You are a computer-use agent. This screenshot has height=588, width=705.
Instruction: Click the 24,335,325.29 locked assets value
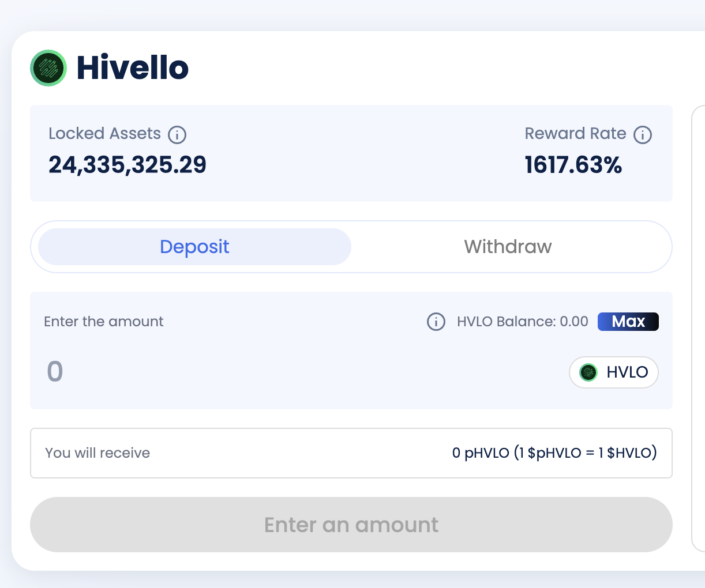tap(127, 165)
